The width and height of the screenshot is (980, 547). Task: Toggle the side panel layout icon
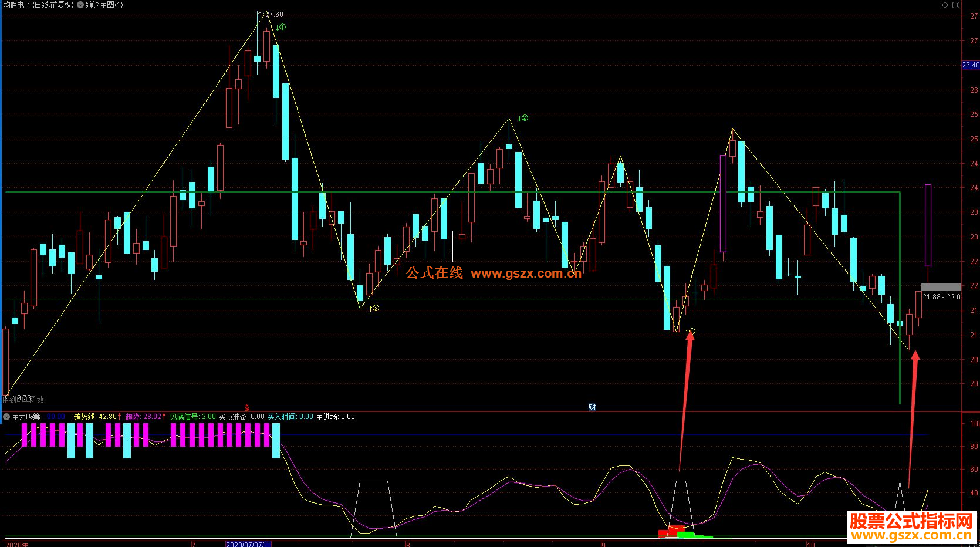click(956, 5)
